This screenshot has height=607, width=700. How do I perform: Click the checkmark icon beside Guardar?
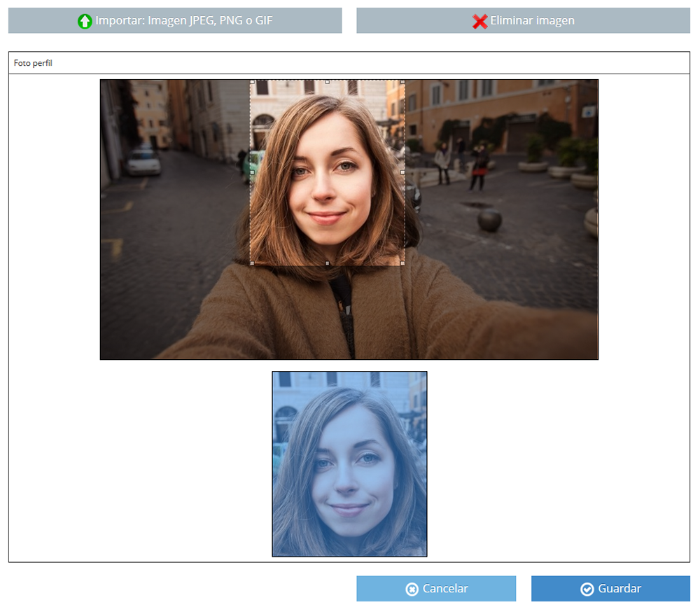pyautogui.click(x=587, y=589)
